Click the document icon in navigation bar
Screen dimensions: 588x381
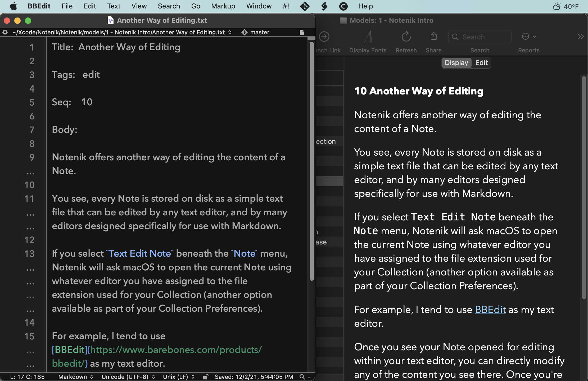[x=302, y=32]
